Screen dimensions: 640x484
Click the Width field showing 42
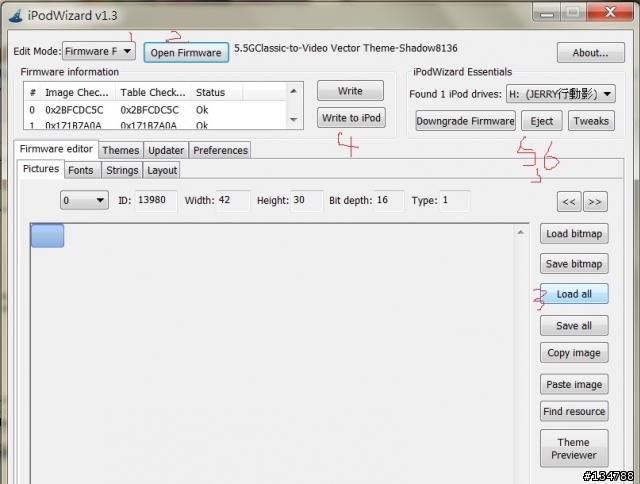coord(233,200)
